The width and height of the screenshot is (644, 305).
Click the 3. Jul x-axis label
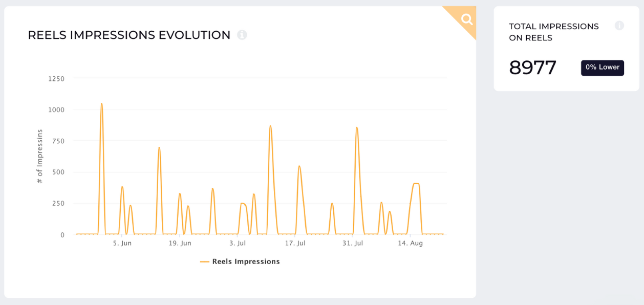238,243
